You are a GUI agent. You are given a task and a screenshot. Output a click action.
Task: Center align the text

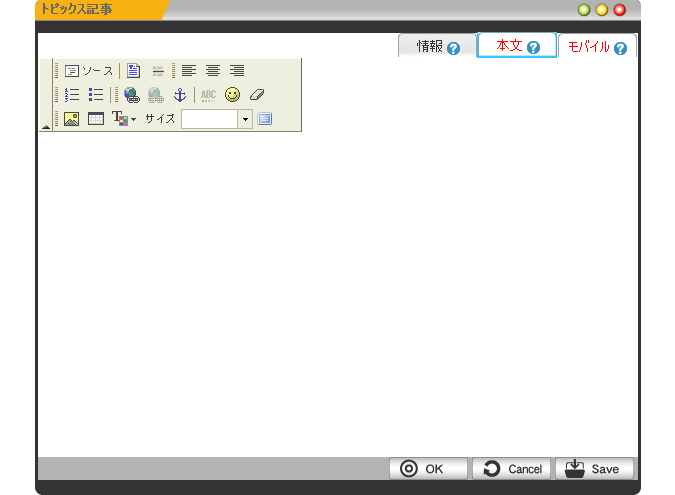pos(213,71)
